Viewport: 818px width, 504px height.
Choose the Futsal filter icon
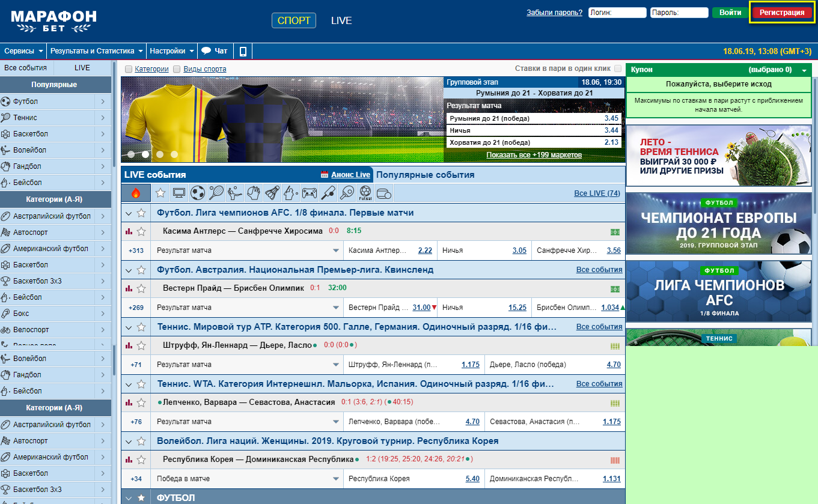click(x=365, y=193)
